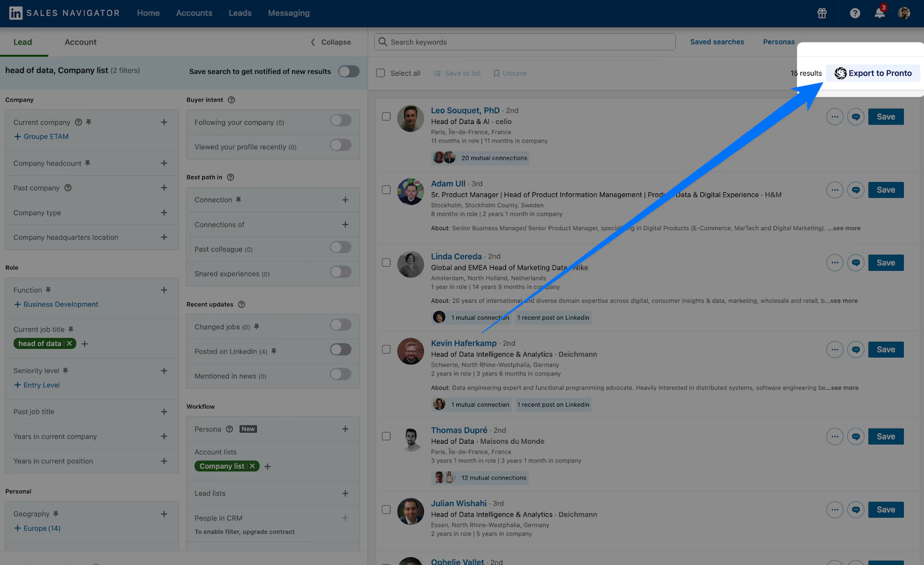This screenshot has width=924, height=565.
Task: Open Personas link
Action: coord(779,42)
